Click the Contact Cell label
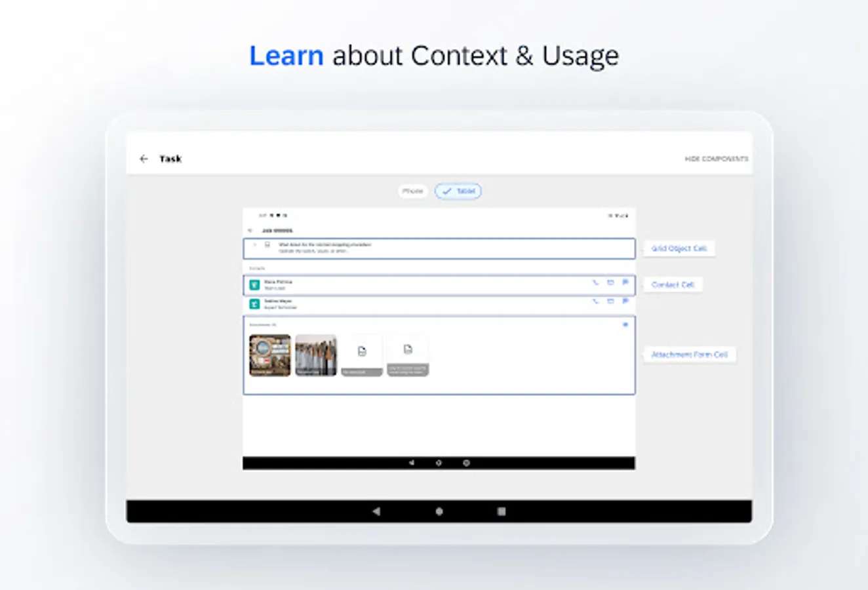The height and width of the screenshot is (590, 868). click(x=673, y=285)
